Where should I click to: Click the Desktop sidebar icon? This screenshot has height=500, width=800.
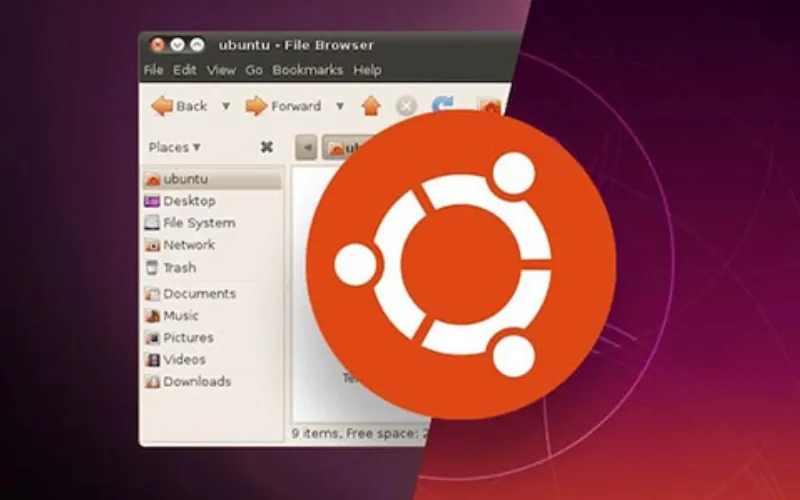(152, 201)
